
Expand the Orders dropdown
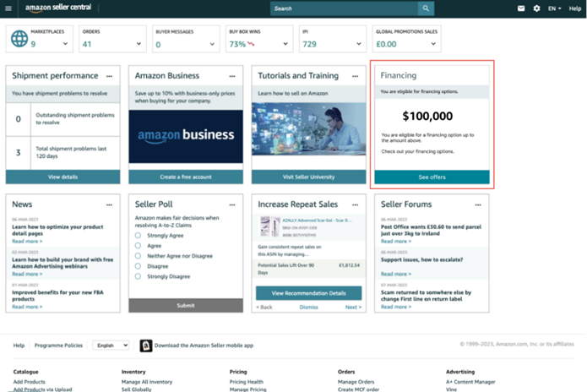(x=139, y=44)
